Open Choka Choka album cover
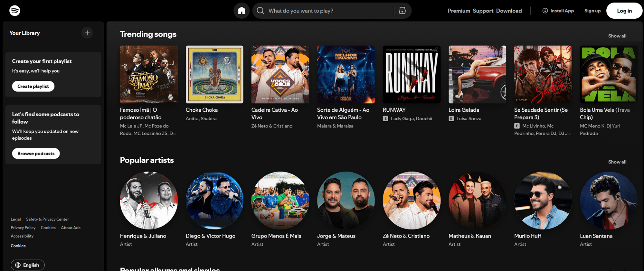Viewport: 644px width, 271px height. point(214,74)
